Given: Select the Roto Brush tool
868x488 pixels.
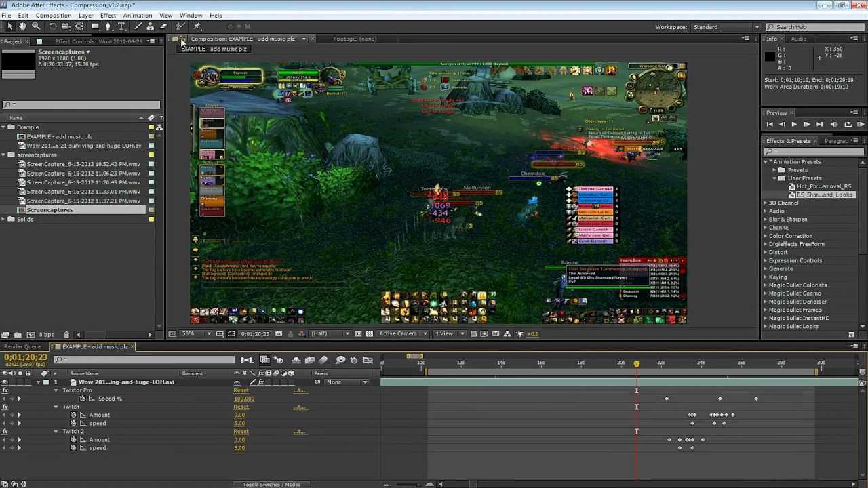Looking at the screenshot, I should 180,26.
